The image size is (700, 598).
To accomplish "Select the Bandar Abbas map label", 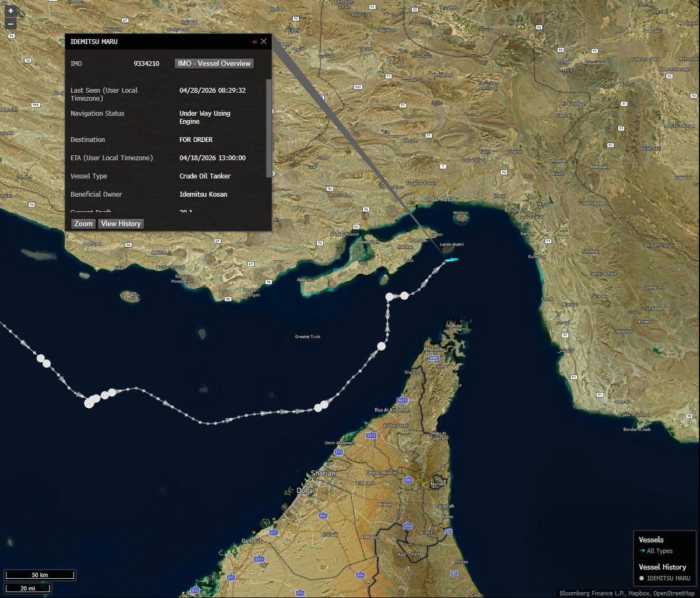I will coord(439,199).
